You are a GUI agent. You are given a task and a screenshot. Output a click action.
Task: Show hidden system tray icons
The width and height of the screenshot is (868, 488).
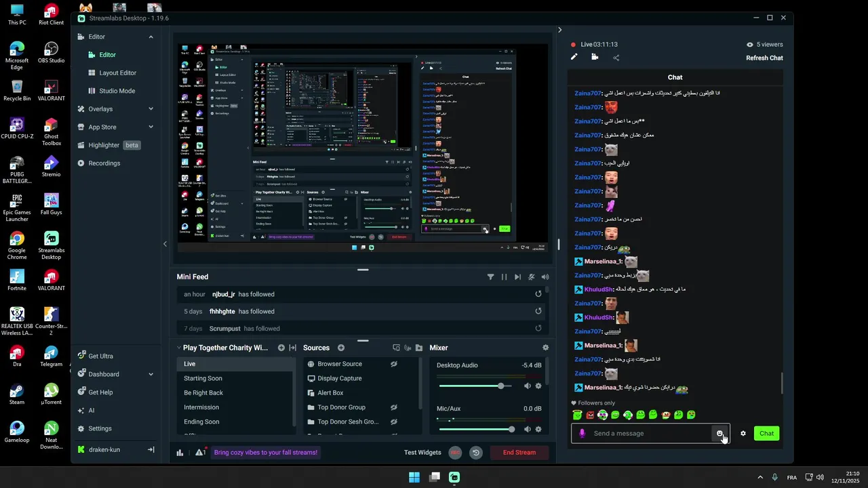pyautogui.click(x=759, y=477)
